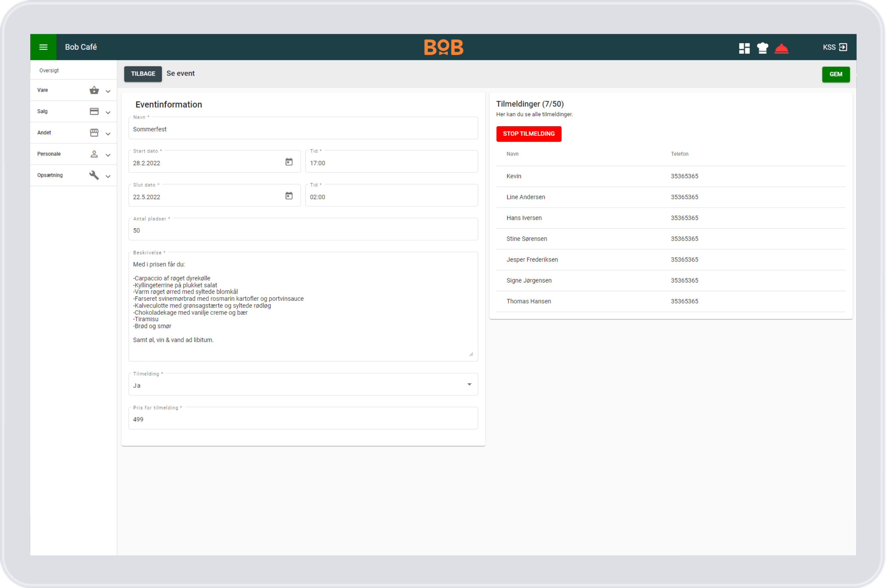This screenshot has width=887, height=588.
Task: Click the Telefon column header
Action: tap(679, 154)
